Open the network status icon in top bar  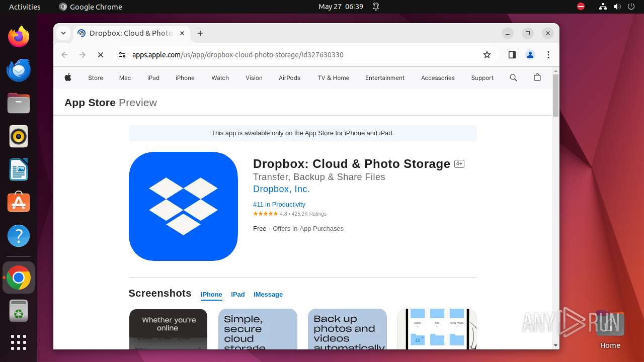603,7
